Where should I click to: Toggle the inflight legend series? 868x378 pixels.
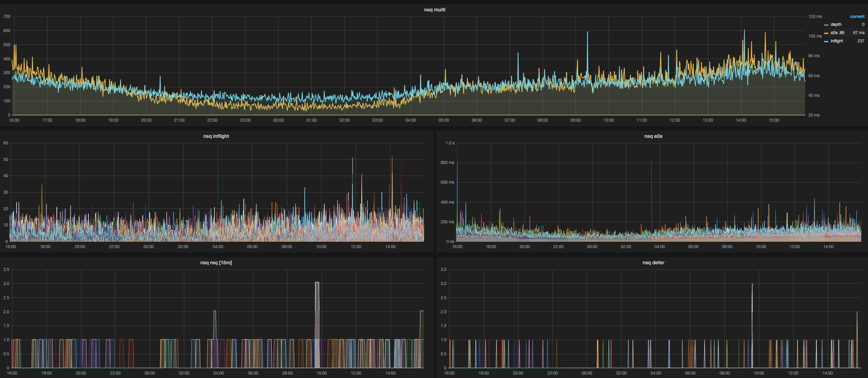pos(836,41)
